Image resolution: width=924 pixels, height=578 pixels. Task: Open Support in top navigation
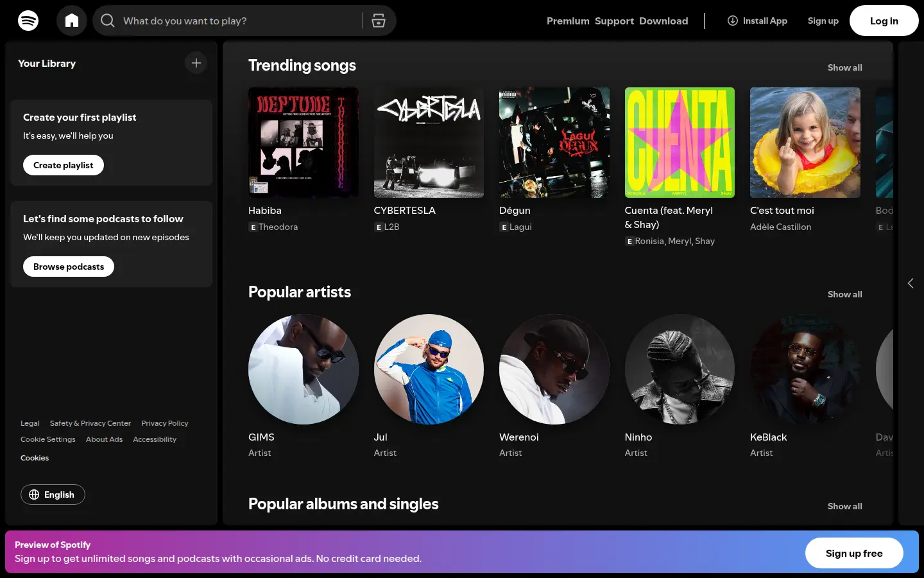[x=614, y=21]
